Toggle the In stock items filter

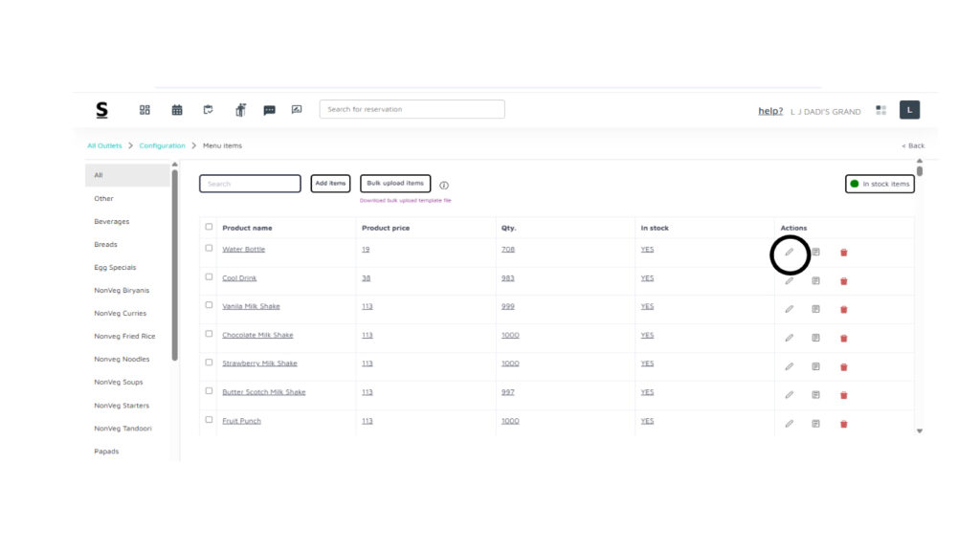(x=880, y=184)
